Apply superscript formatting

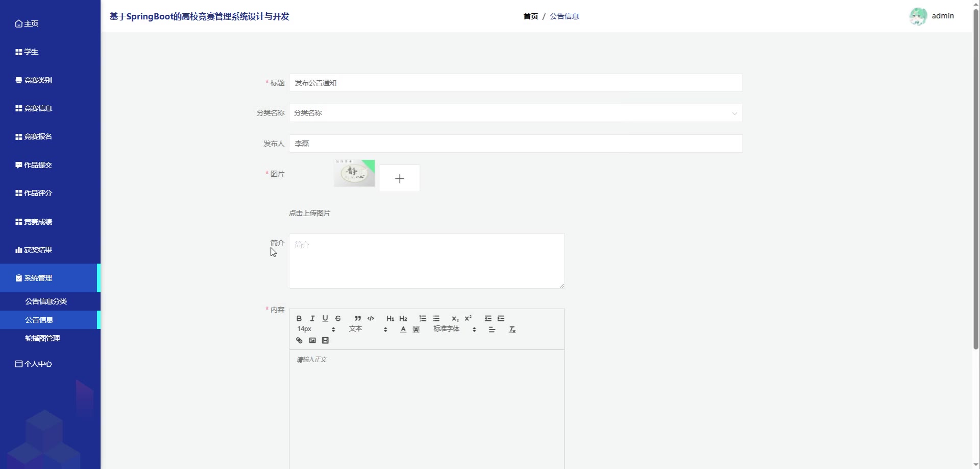[x=468, y=318]
